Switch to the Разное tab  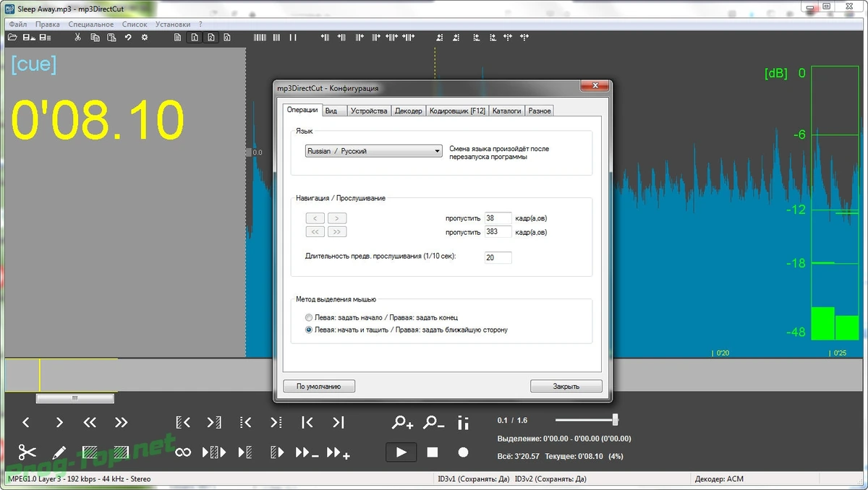click(540, 111)
